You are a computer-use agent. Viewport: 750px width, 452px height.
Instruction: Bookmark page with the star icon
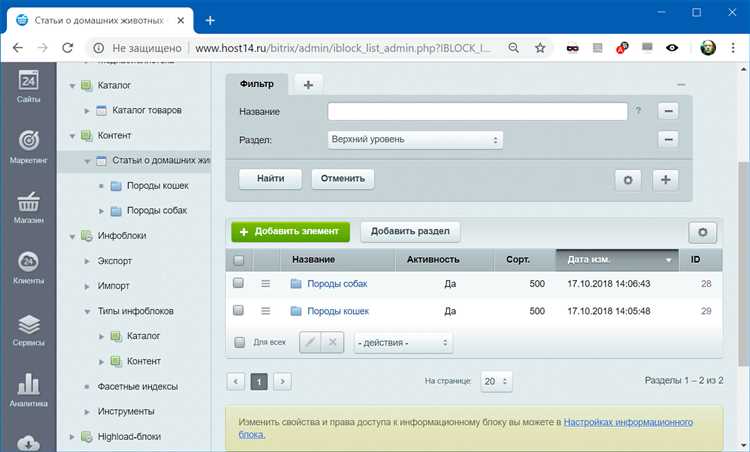[x=540, y=48]
